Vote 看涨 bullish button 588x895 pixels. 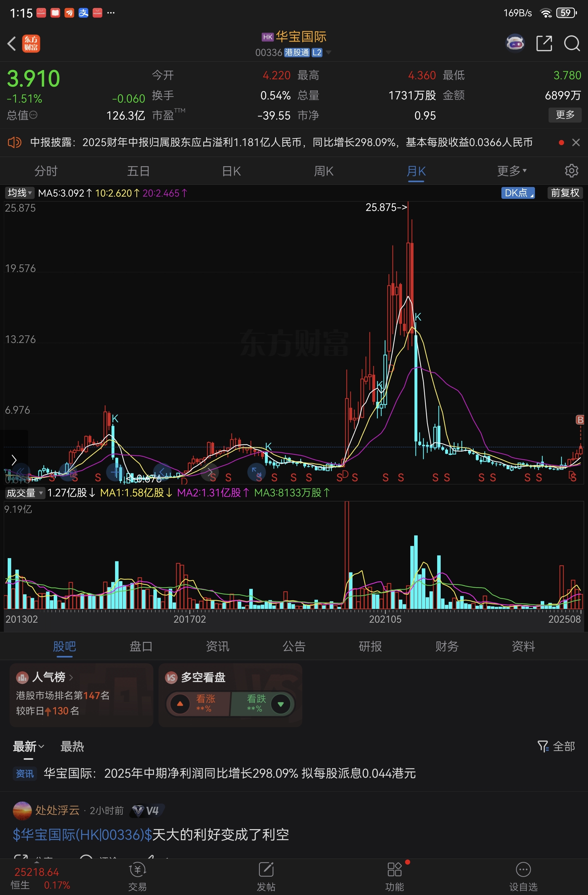tap(198, 704)
